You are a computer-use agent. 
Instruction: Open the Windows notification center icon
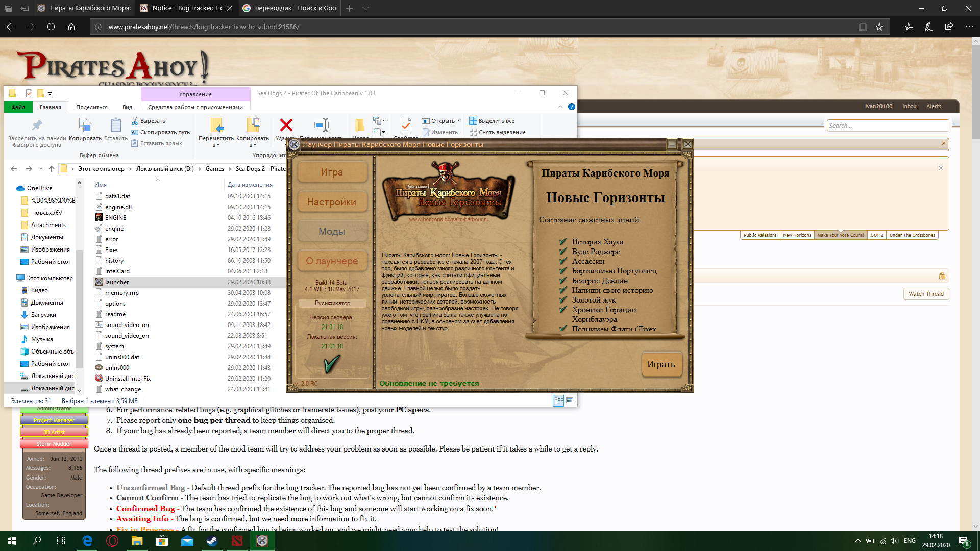[964, 541]
